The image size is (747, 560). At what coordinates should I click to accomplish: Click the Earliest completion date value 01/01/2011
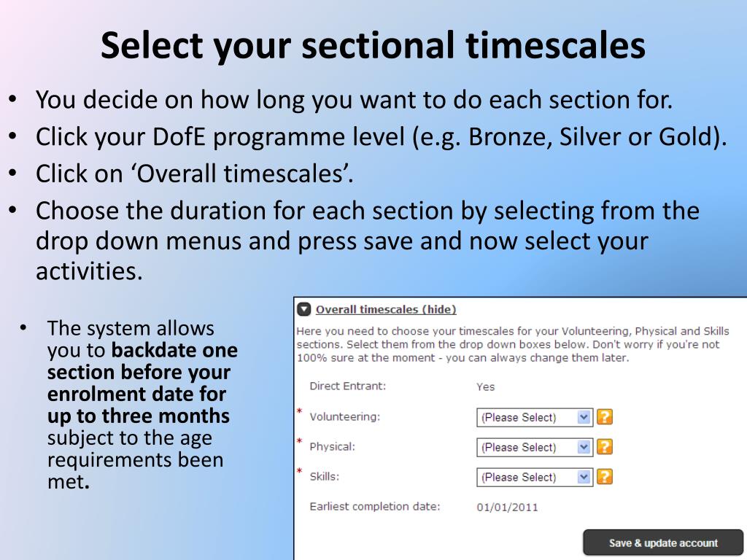507,507
